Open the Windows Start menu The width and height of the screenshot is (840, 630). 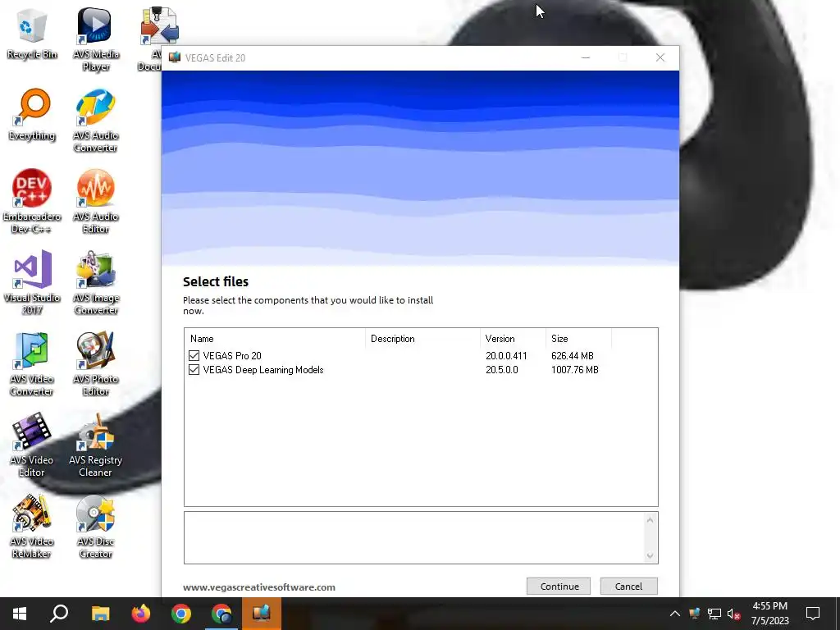[20, 614]
